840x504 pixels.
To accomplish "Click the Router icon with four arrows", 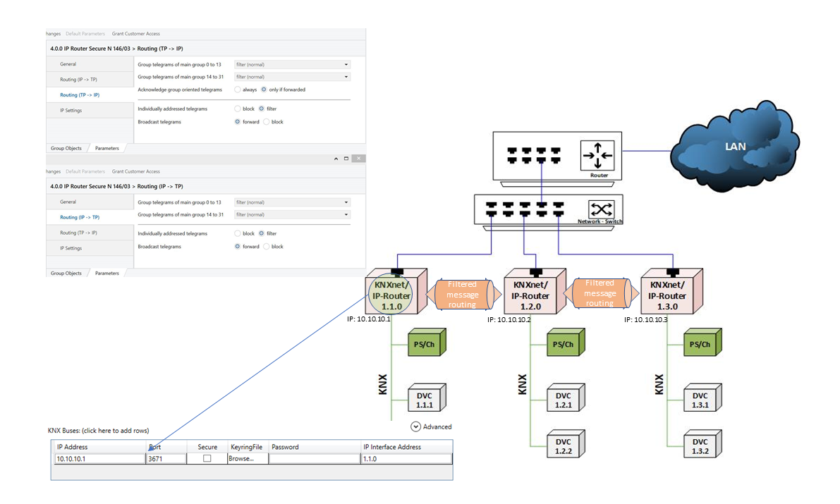I will pos(594,155).
